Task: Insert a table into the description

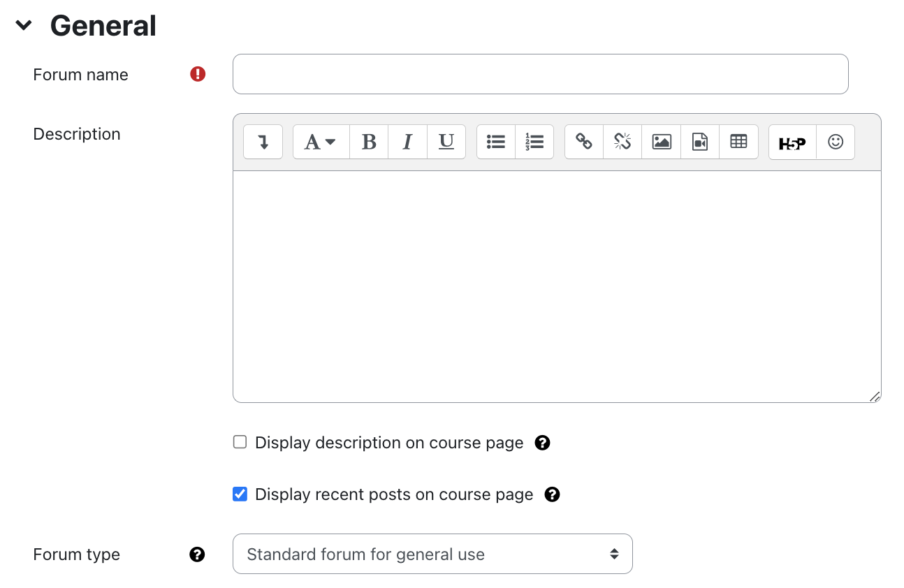Action: tap(738, 142)
